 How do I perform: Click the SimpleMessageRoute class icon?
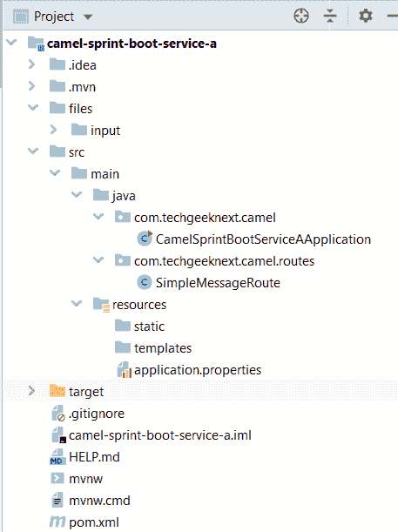click(145, 282)
